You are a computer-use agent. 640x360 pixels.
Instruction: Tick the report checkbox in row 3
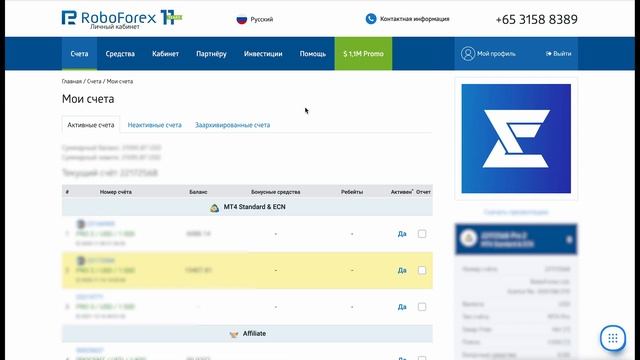click(422, 307)
